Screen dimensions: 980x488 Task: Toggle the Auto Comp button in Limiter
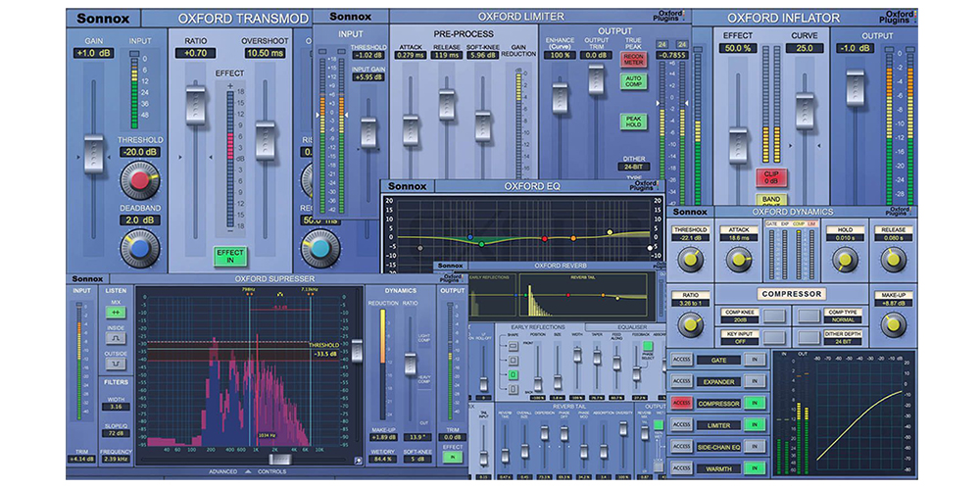click(632, 80)
